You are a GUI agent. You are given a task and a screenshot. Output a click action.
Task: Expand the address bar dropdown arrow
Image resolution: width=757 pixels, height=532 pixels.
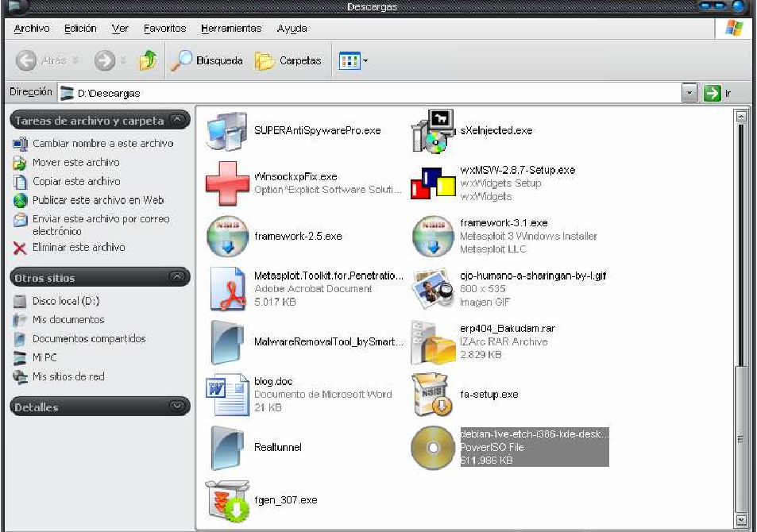689,93
